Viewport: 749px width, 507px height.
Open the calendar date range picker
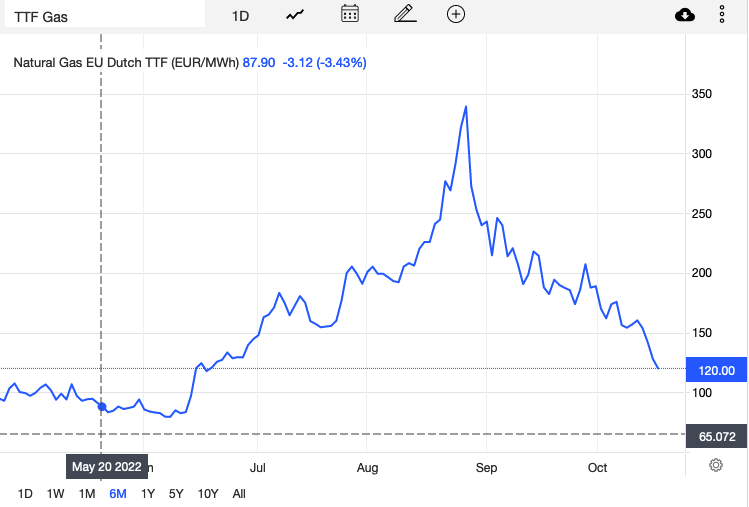click(x=350, y=14)
